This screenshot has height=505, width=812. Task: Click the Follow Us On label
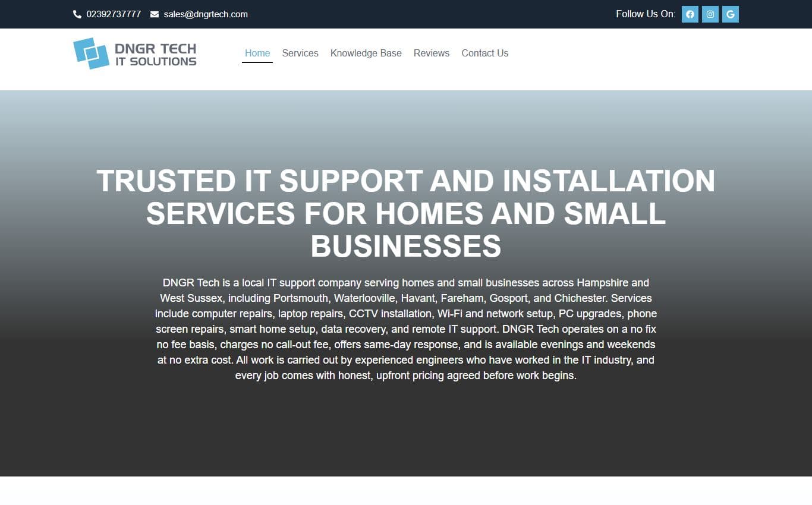(x=646, y=14)
